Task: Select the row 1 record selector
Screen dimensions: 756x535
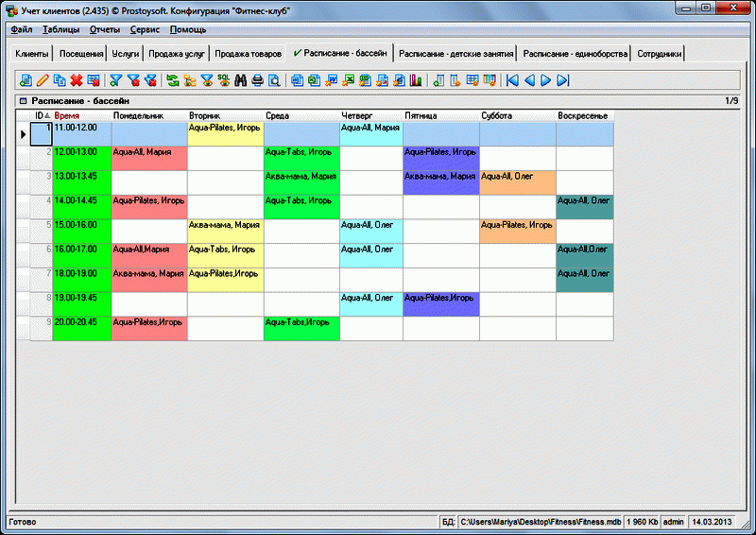Action: 23,134
